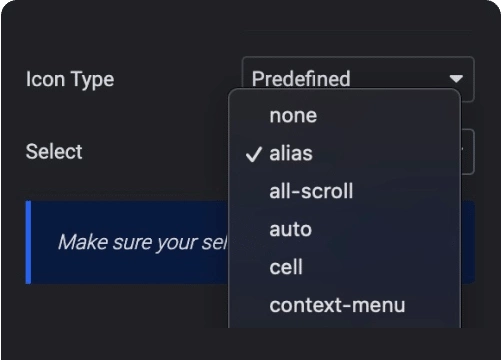Click the Select label
501x360 pixels.
[x=54, y=152]
